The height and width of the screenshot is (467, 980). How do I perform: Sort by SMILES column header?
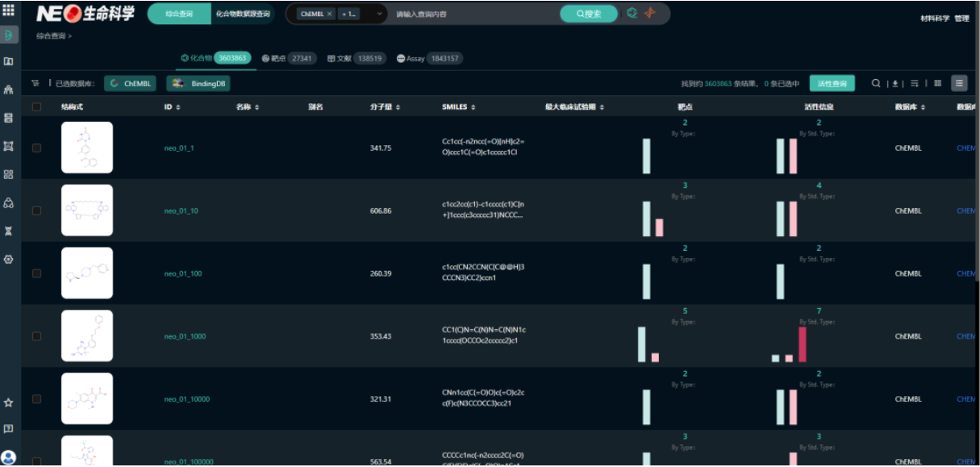pos(458,106)
